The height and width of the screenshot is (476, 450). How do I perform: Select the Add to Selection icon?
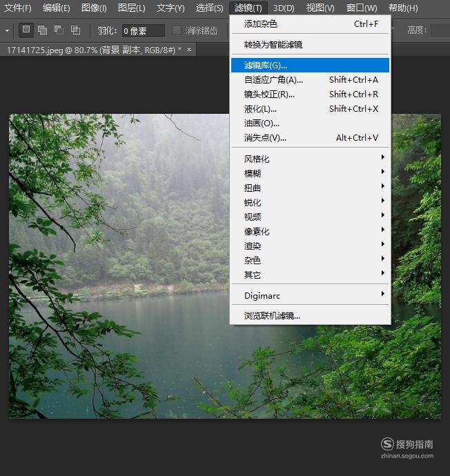click(43, 30)
